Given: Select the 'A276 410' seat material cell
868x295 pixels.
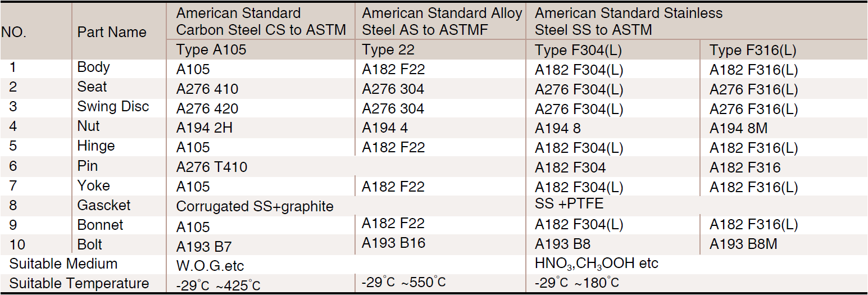Looking at the screenshot, I should [x=207, y=89].
